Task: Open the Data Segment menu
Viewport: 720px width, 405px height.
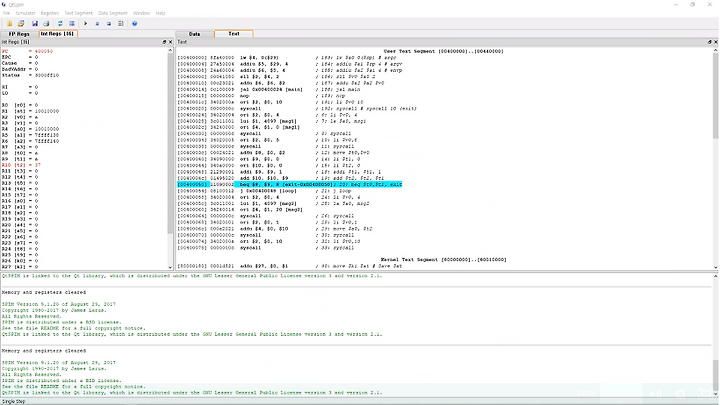Action: coord(112,13)
